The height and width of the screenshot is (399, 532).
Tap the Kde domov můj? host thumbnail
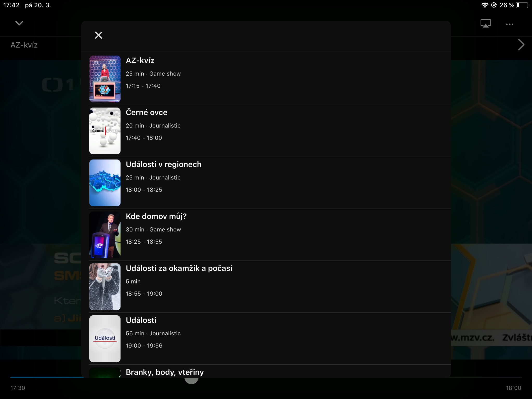coord(105,235)
